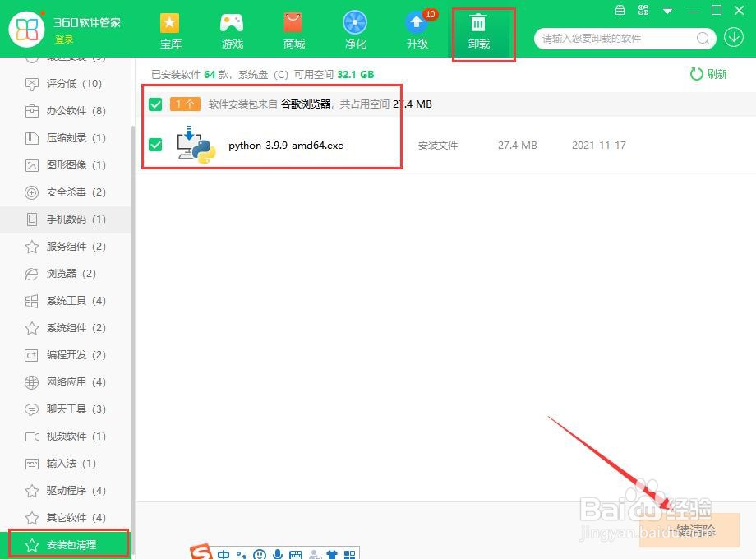Click the 网络应用 globe icon

[31, 382]
